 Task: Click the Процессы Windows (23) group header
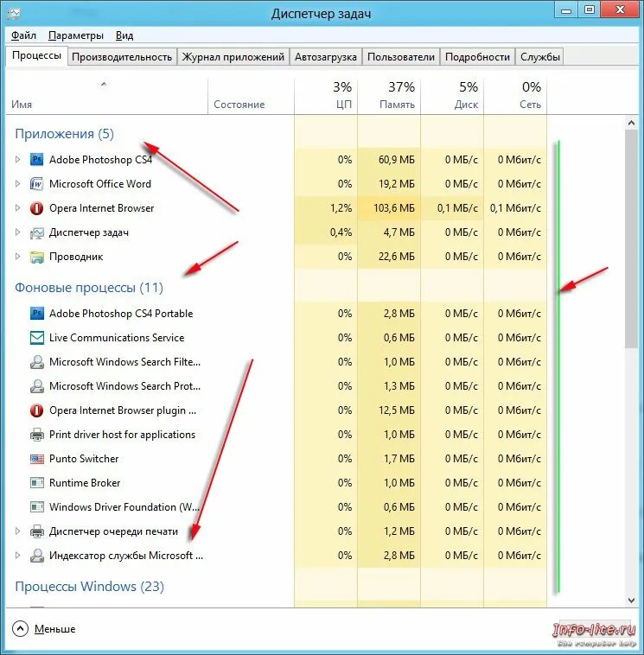click(89, 587)
